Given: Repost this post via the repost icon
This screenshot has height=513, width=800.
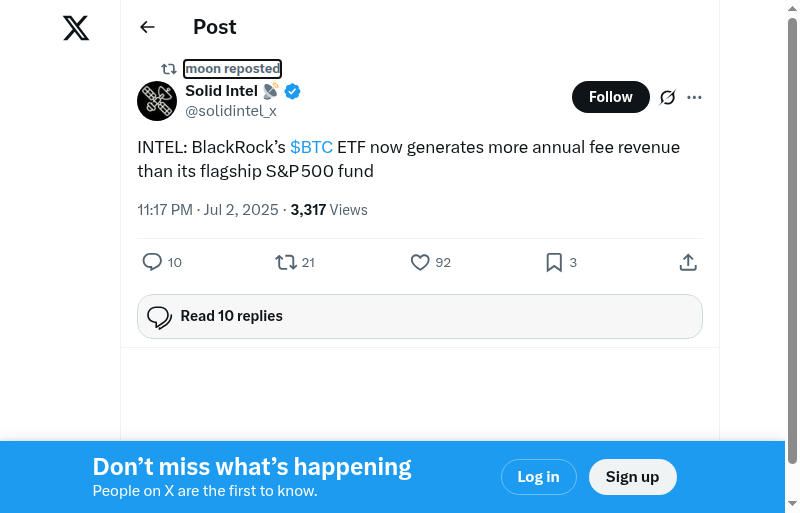Looking at the screenshot, I should click(x=285, y=262).
